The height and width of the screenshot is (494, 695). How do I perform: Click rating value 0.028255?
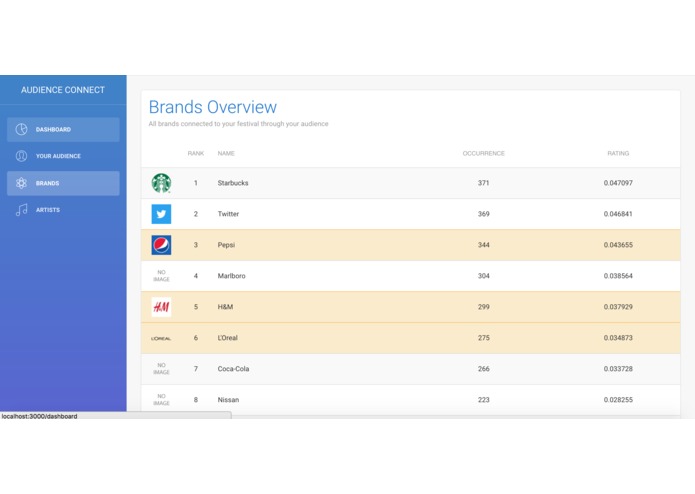click(x=618, y=400)
